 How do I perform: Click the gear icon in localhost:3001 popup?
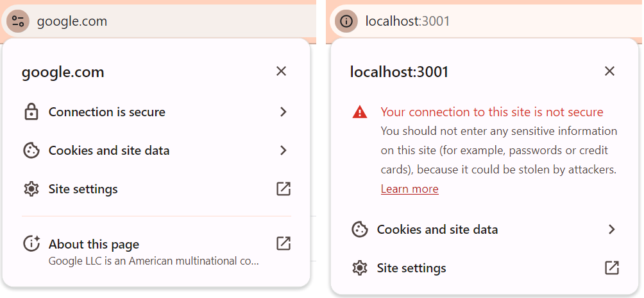360,268
